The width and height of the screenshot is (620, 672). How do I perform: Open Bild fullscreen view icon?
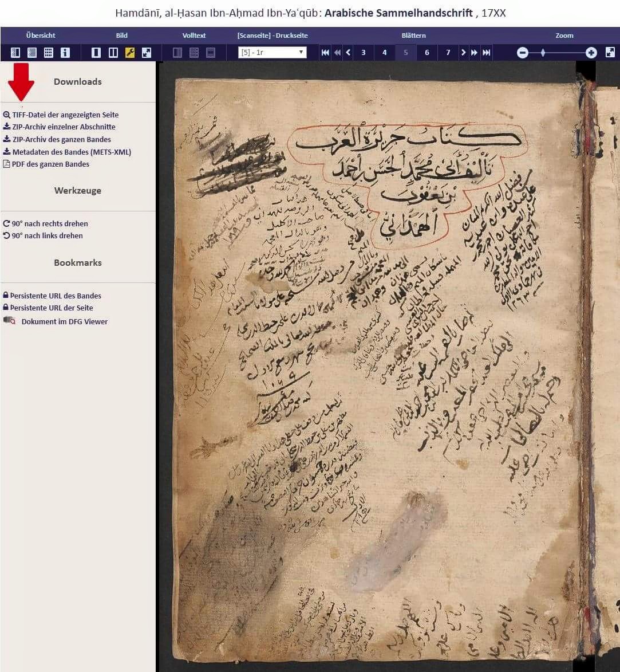pyautogui.click(x=147, y=53)
